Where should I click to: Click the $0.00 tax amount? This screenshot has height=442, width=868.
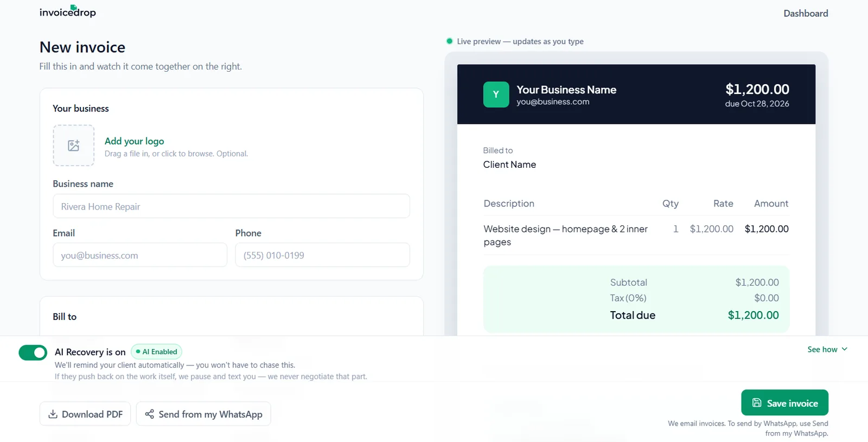[767, 298]
